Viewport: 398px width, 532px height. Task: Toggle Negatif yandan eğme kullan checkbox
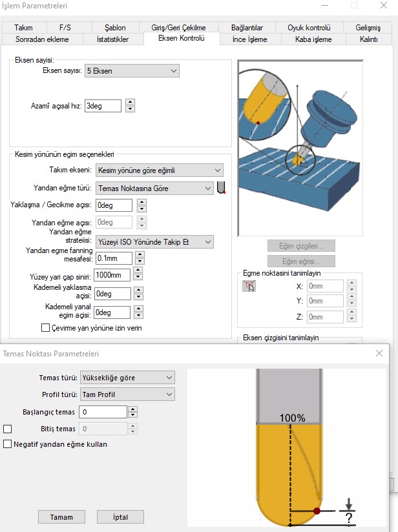[x=8, y=444]
